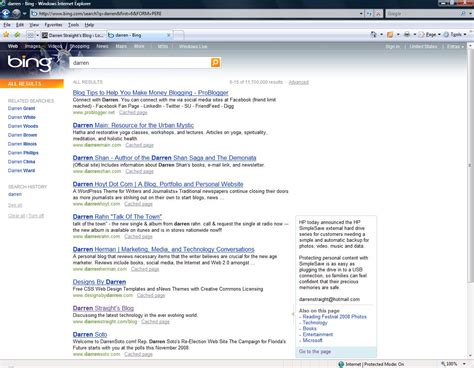Click the Home toolbar icon

click(373, 34)
